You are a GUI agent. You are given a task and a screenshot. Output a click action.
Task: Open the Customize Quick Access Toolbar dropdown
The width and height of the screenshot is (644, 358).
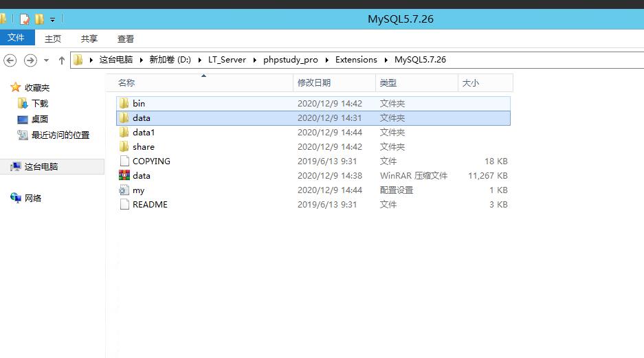(x=52, y=20)
